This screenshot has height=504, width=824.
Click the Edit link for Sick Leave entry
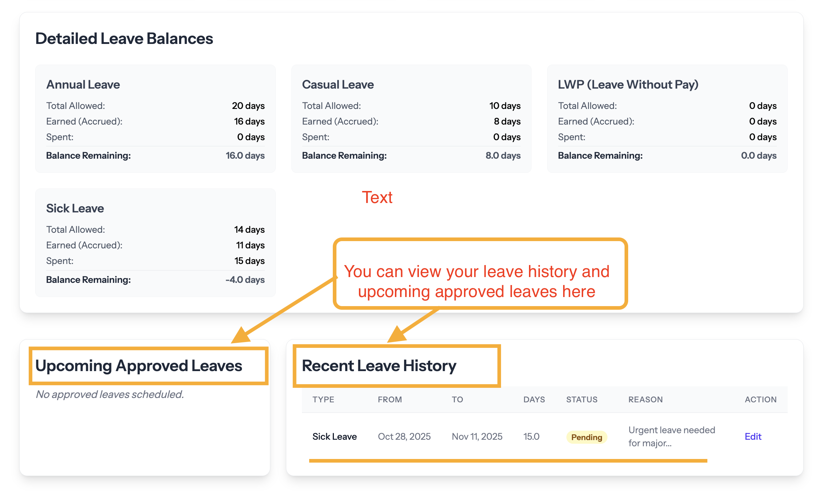tap(752, 436)
